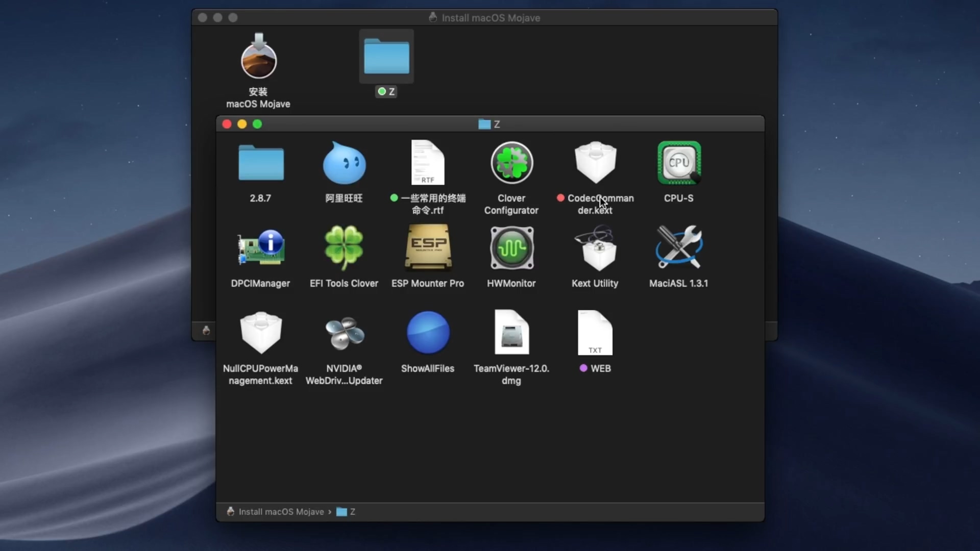Open the 2.8.7 folder
Viewport: 980px width, 551px height.
260,163
